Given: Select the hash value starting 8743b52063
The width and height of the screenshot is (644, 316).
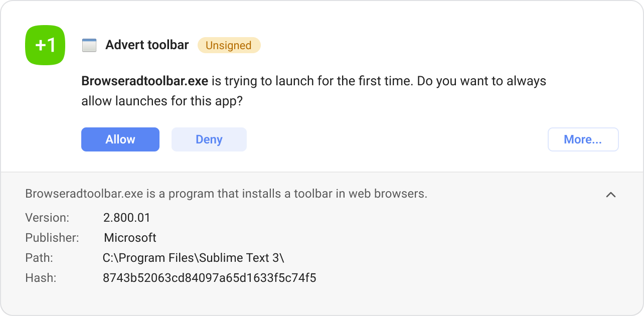Looking at the screenshot, I should click(209, 278).
